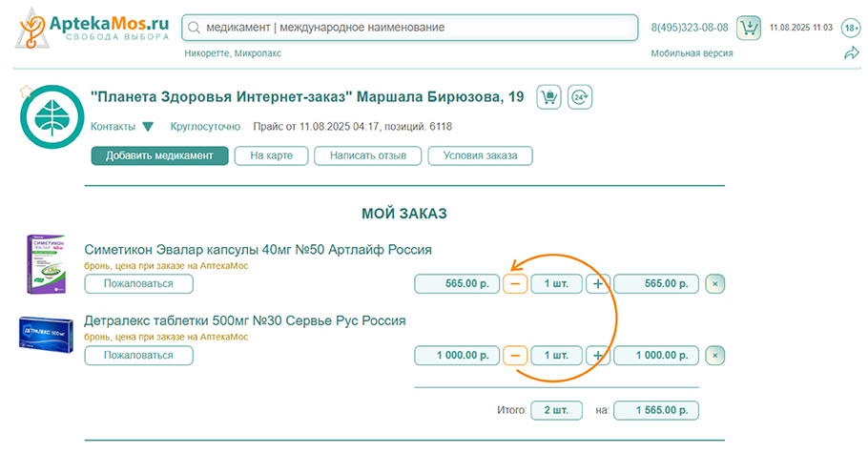Decrease Симетикон Эвалар quantity

coord(514,283)
